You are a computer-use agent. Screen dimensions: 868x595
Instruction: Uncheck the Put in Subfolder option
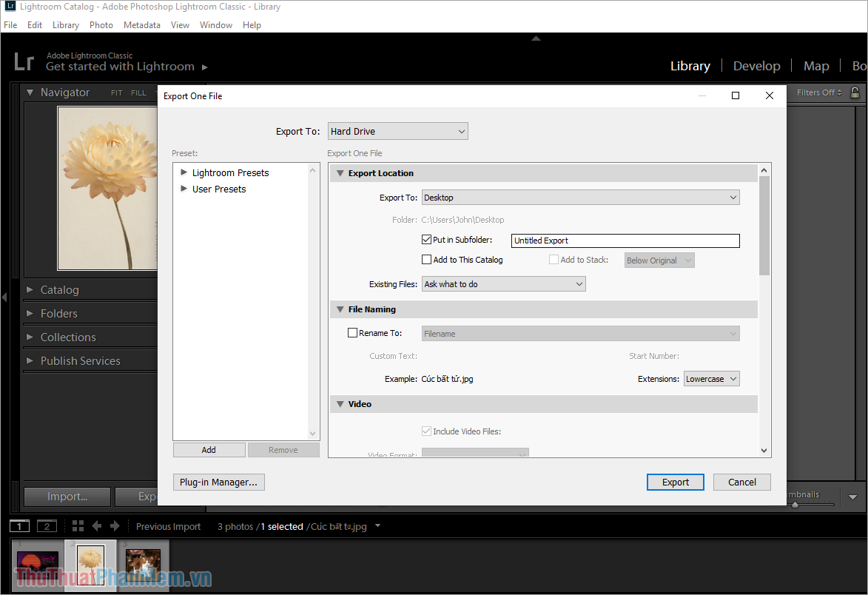[427, 239]
